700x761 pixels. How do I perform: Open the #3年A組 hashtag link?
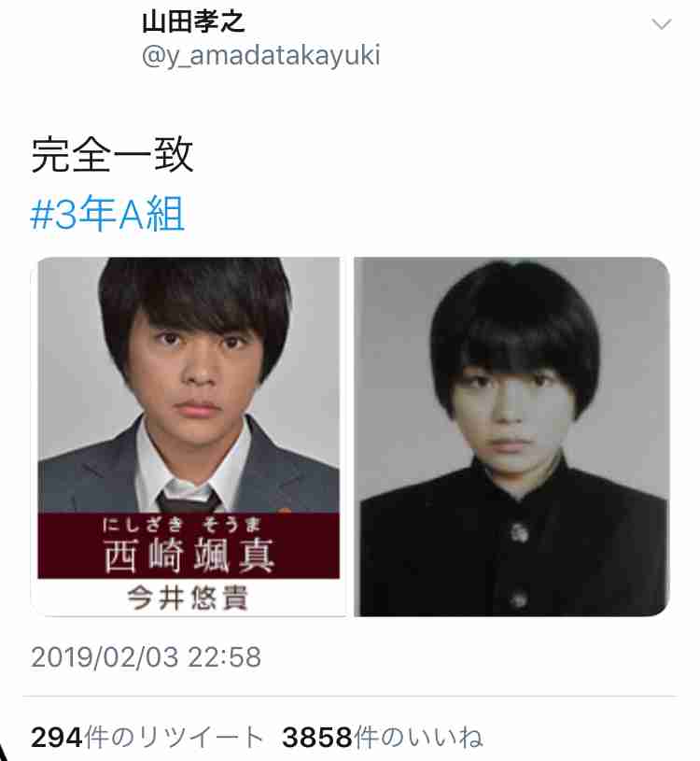[107, 213]
